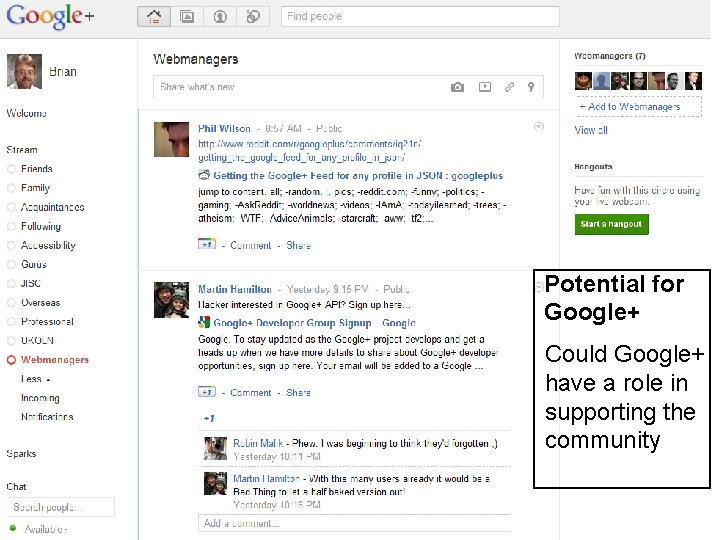Attach a link using the link icon
This screenshot has height=540, width=720.
(x=509, y=87)
